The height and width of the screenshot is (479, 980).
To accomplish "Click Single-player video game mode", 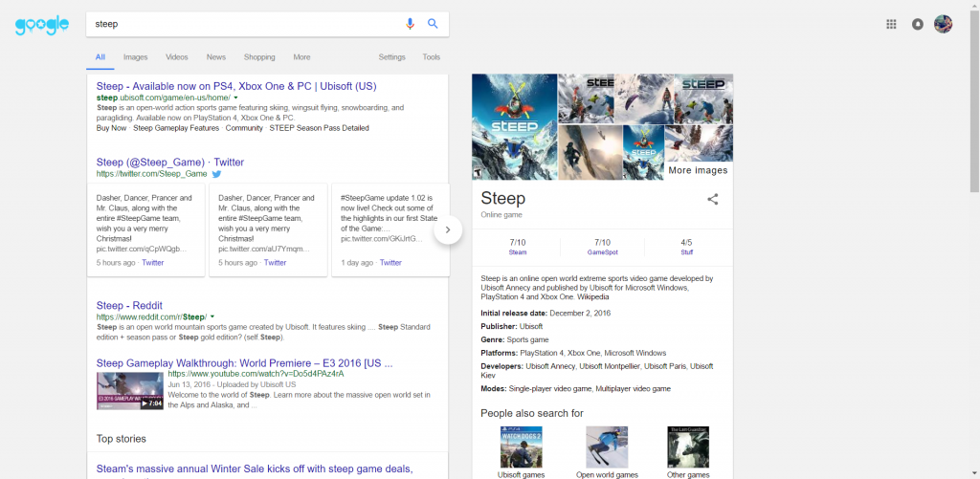I will (x=550, y=388).
